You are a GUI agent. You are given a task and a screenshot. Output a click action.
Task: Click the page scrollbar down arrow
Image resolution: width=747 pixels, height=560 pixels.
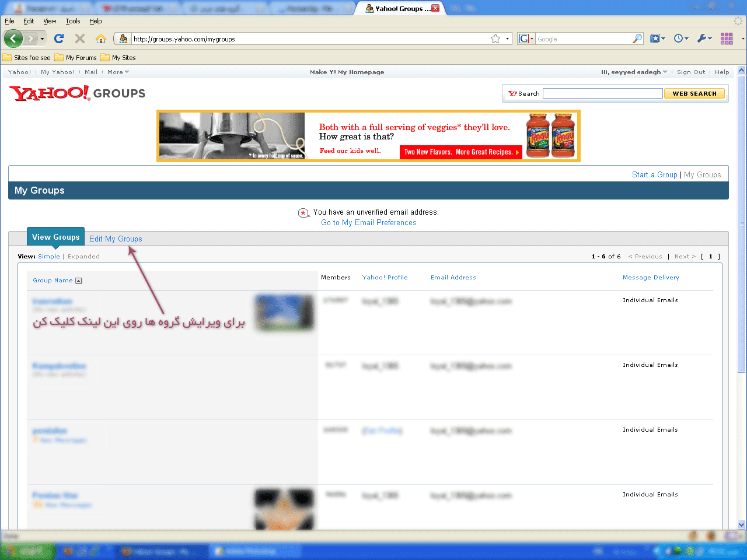pyautogui.click(x=742, y=524)
